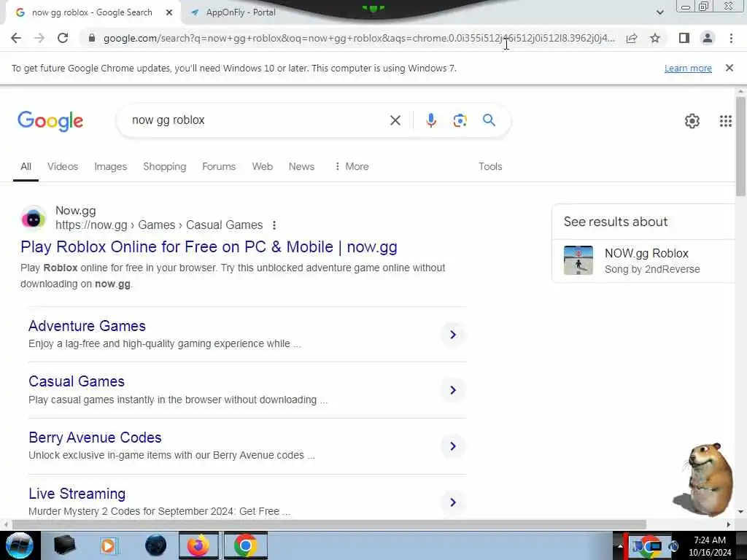
Task: Click the padlock site info icon
Action: coord(92,38)
